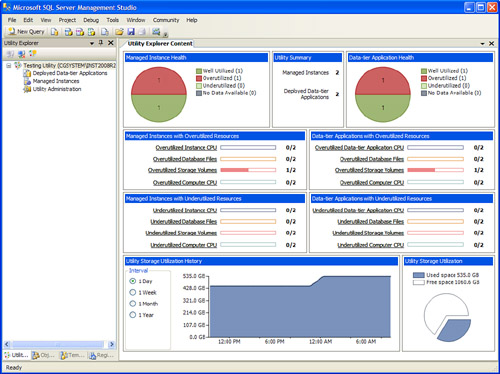The image size is (500, 374).
Task: Select the Utility Explorer Content tab
Action: pos(160,44)
